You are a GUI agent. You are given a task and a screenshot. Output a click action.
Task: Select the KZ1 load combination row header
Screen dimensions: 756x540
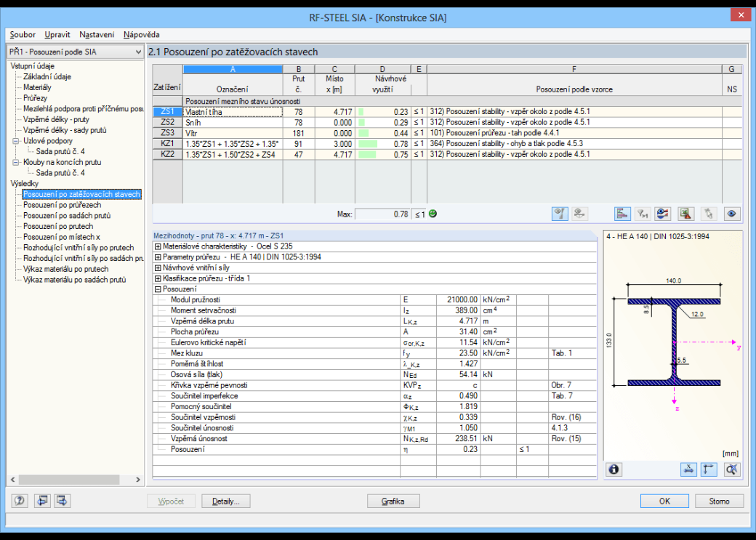(x=167, y=144)
